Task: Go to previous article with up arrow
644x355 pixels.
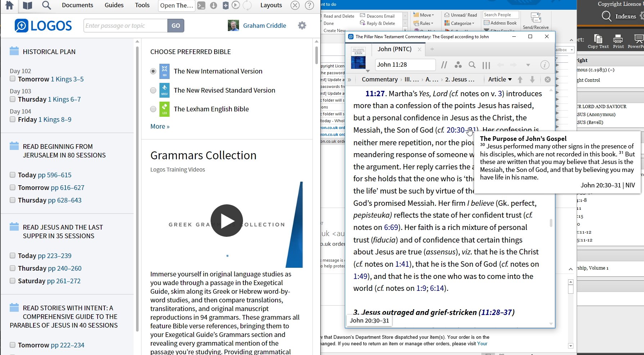Action: click(x=520, y=80)
